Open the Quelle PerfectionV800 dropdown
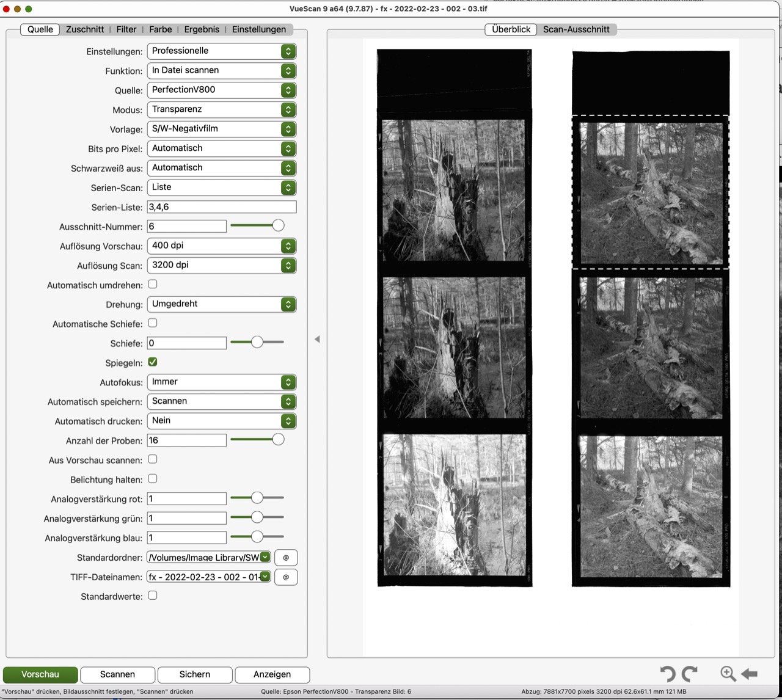This screenshot has width=782, height=700. click(222, 90)
